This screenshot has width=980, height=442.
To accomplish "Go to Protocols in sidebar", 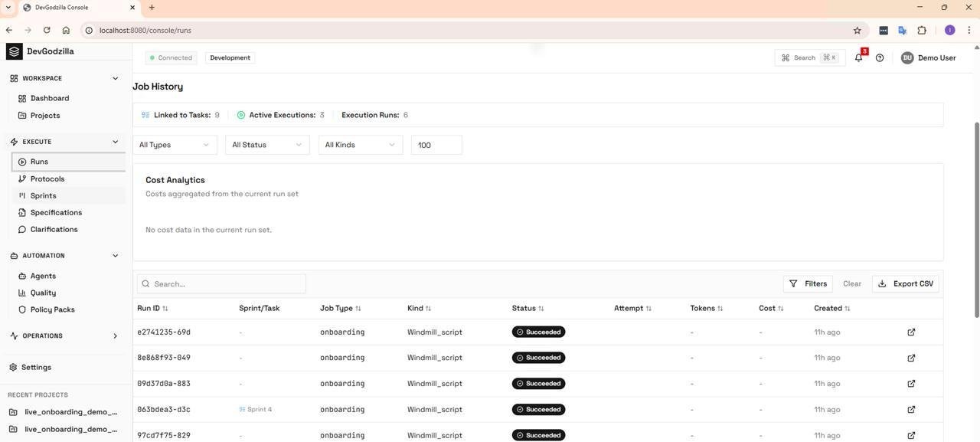I will coord(47,179).
